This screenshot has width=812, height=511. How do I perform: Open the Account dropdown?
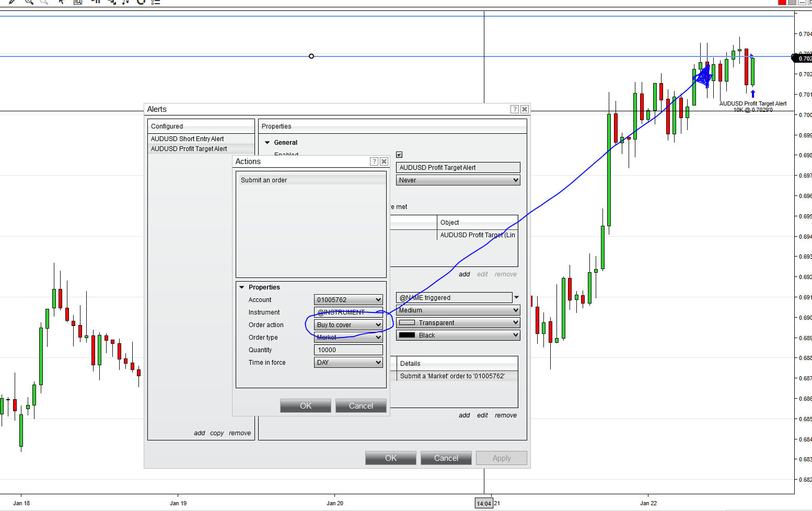click(349, 300)
